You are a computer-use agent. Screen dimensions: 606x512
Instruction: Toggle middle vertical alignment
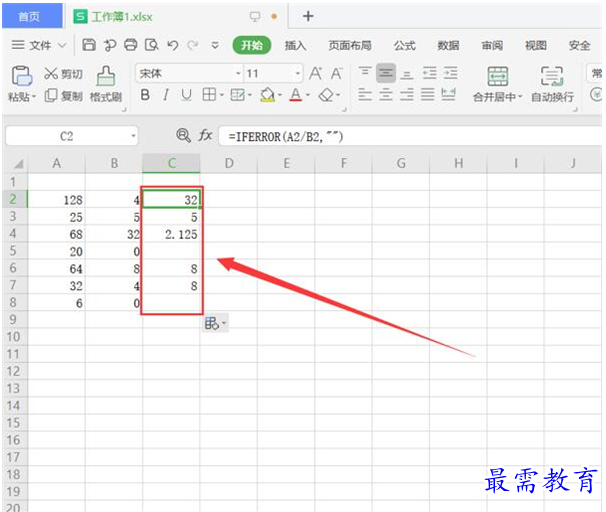coord(386,73)
